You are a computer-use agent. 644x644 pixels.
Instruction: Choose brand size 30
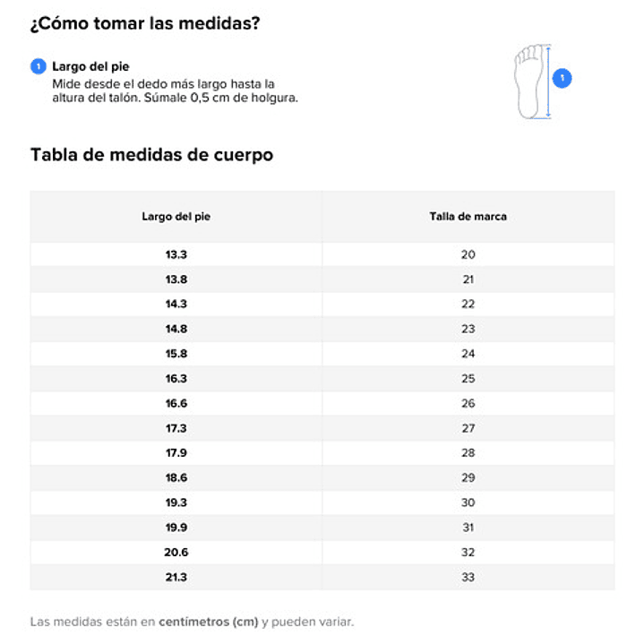click(468, 502)
